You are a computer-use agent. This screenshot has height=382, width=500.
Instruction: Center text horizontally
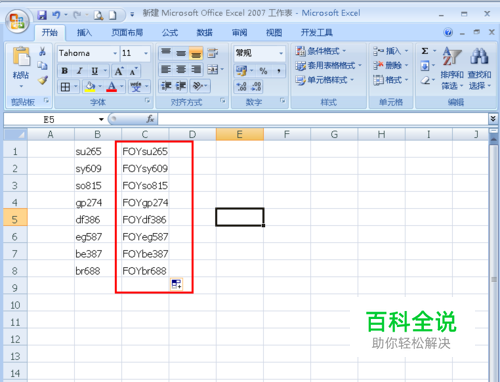pos(181,70)
